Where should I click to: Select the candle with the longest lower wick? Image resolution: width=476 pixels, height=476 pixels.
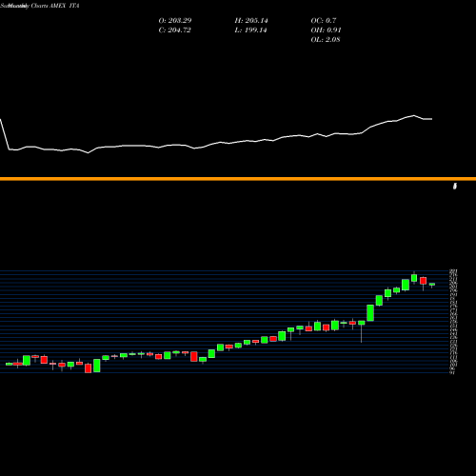pos(362,331)
